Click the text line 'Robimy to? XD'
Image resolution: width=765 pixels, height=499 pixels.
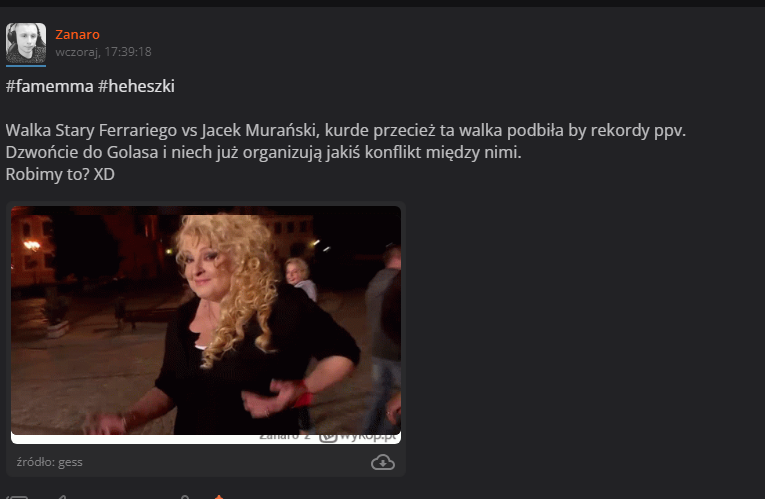[x=60, y=174]
